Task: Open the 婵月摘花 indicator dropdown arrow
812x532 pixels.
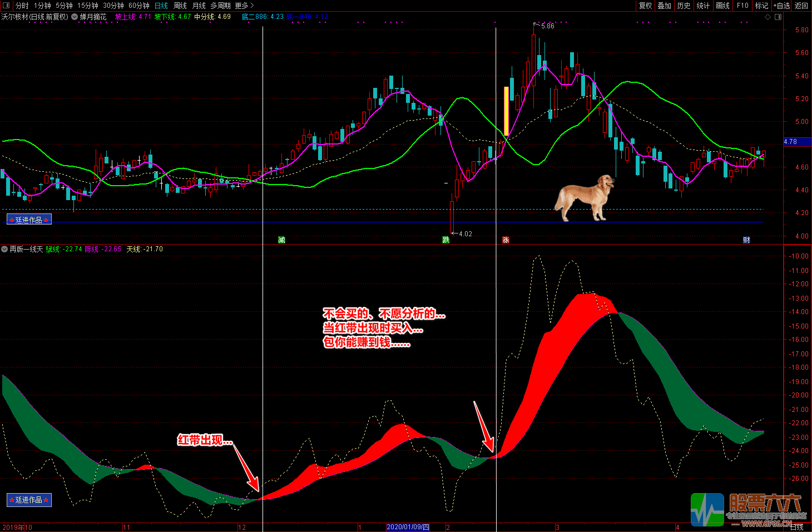Action: (x=75, y=17)
